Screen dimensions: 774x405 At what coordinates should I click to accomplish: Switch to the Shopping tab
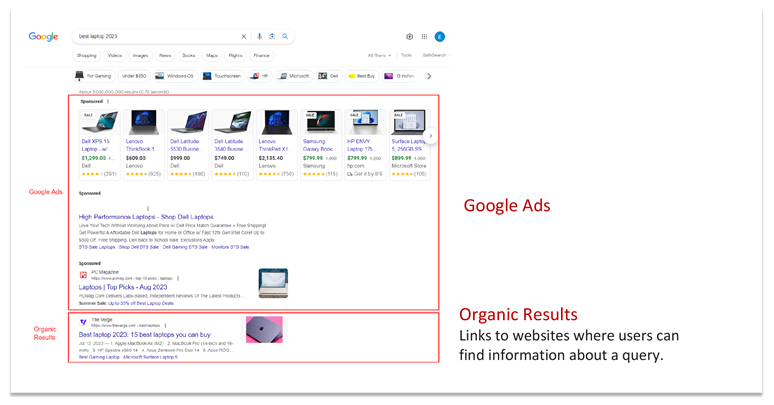pyautogui.click(x=87, y=56)
